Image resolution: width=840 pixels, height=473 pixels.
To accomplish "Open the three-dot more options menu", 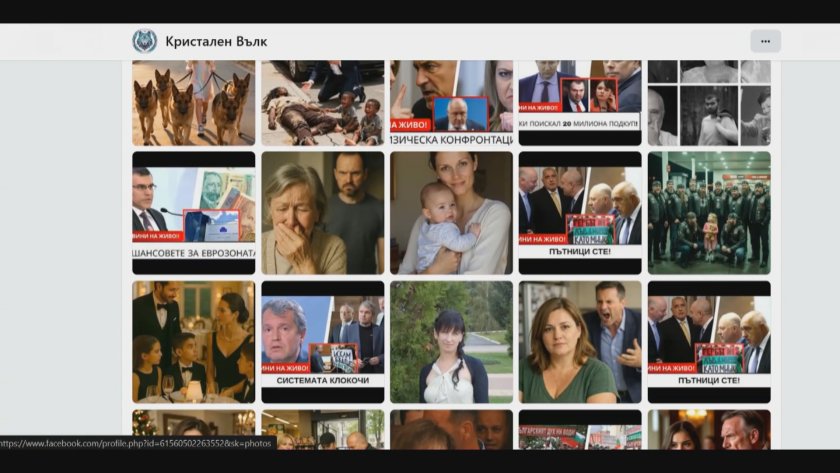I will (765, 41).
